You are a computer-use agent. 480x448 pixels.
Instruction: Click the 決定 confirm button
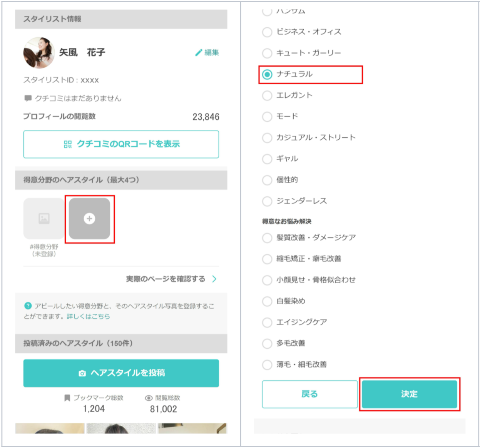(x=410, y=394)
